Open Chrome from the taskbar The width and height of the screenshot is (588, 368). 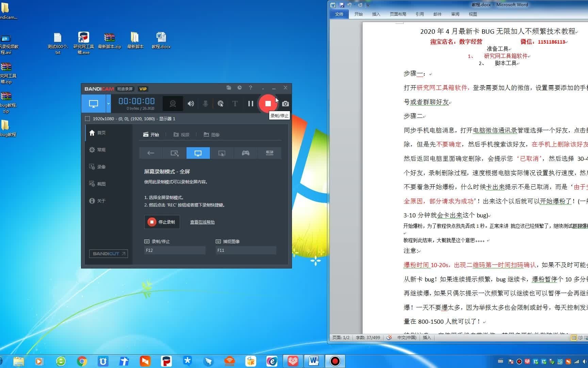(82, 361)
